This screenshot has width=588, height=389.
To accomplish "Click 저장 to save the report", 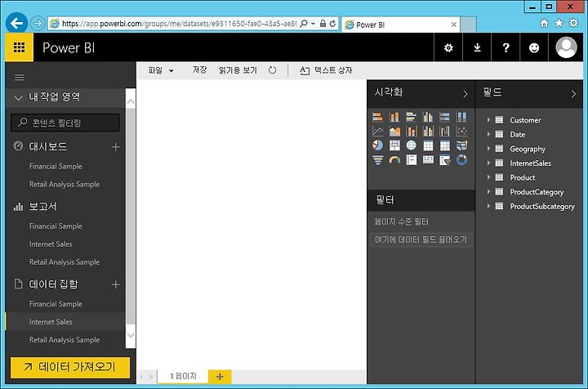I will 199,69.
